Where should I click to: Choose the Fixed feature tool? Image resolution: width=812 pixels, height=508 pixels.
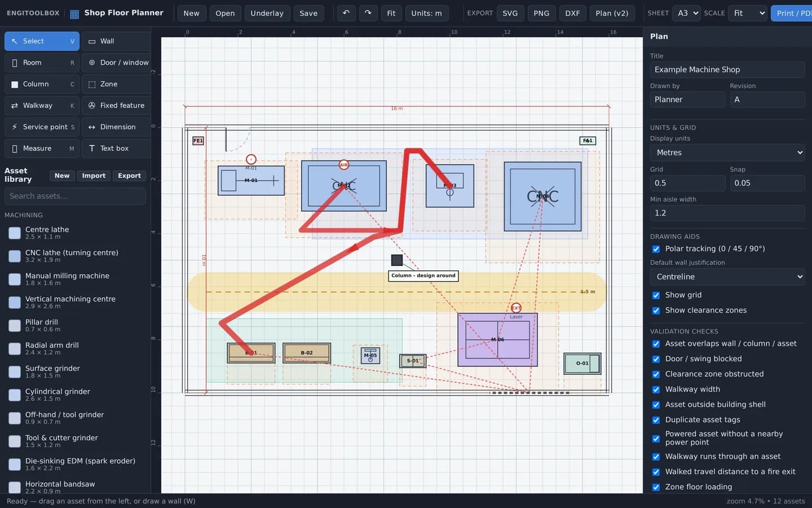[x=116, y=106]
